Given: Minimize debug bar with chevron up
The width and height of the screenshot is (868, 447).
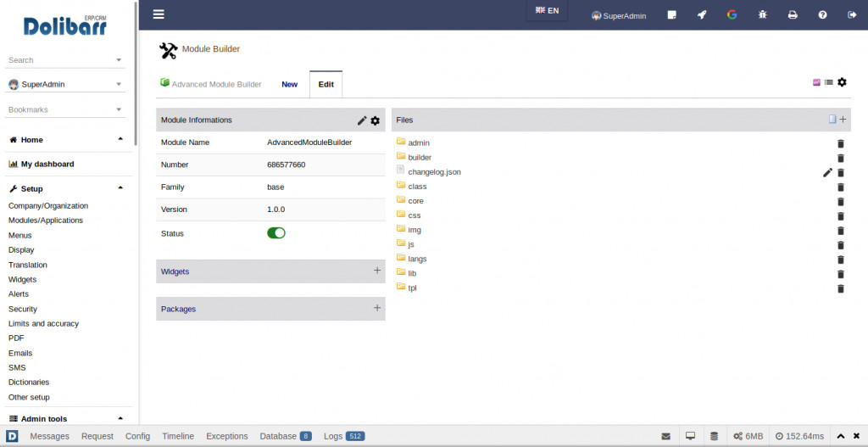Looking at the screenshot, I should point(841,436).
